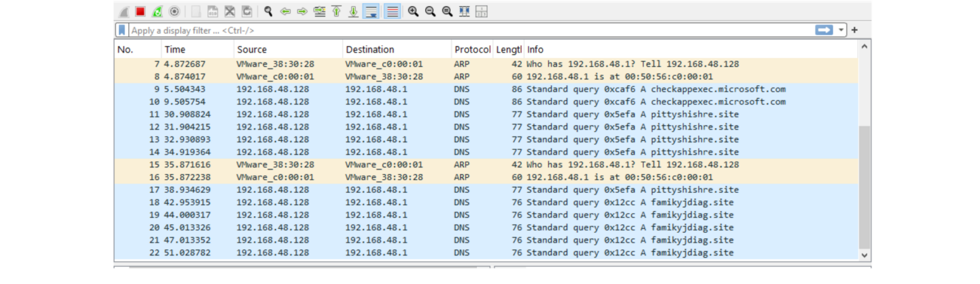Screen dimensions: 980x284
Task: Jump to the last packet
Action: tap(353, 12)
